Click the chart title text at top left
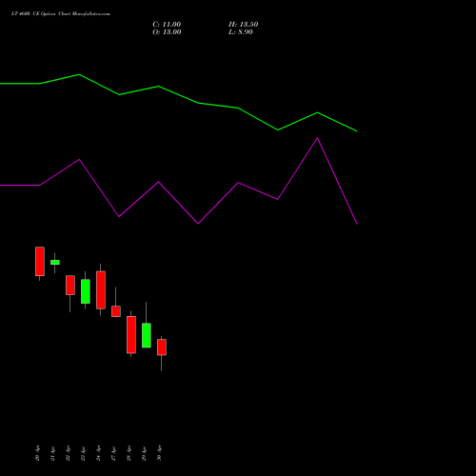The image size is (476, 476). click(x=61, y=14)
